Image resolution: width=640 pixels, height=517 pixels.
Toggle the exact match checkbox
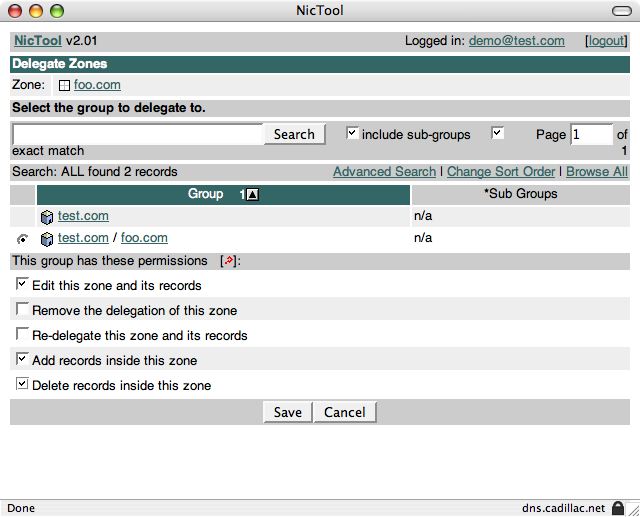498,133
